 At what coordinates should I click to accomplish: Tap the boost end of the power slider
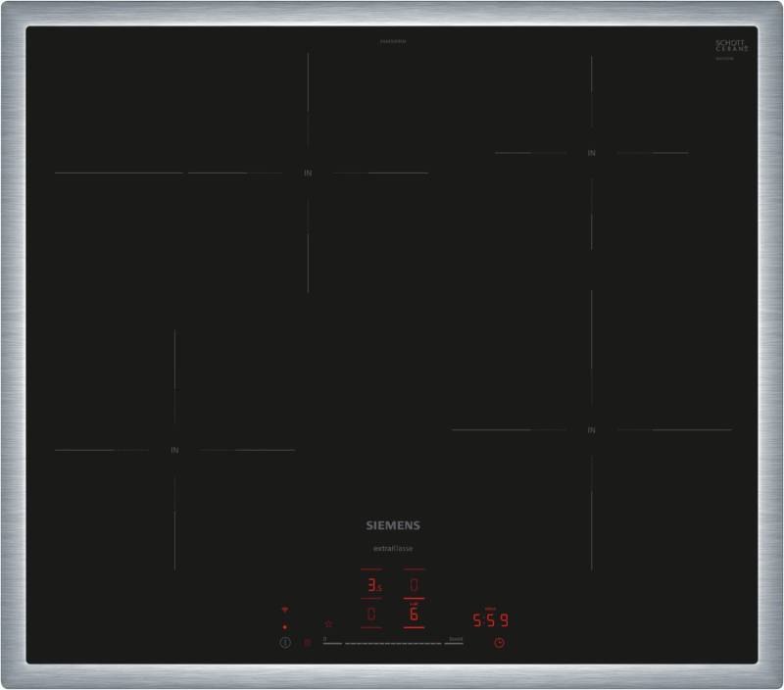click(456, 639)
